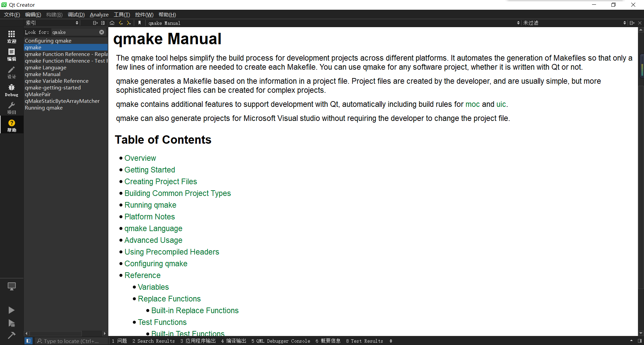Open the 编辑(E) menu

click(x=33, y=14)
